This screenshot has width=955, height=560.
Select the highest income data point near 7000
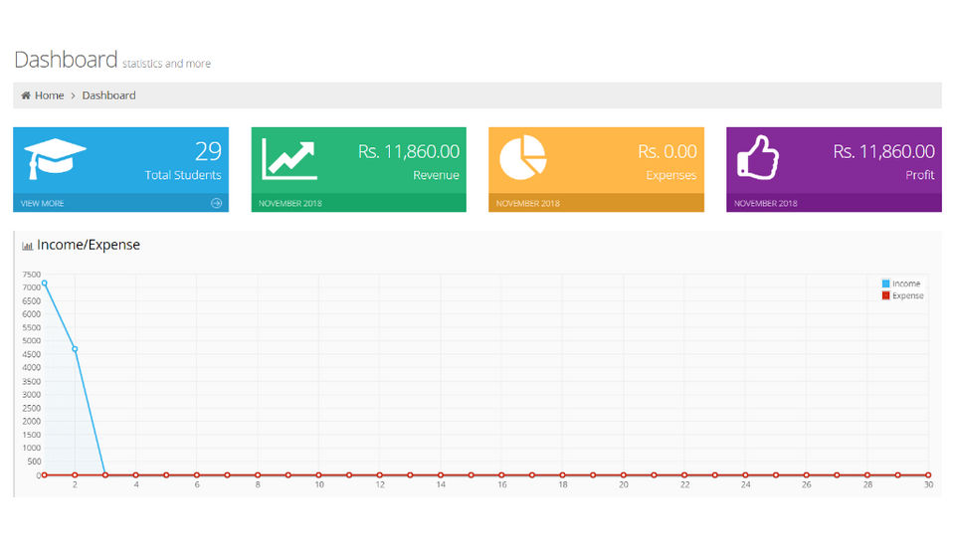click(45, 283)
